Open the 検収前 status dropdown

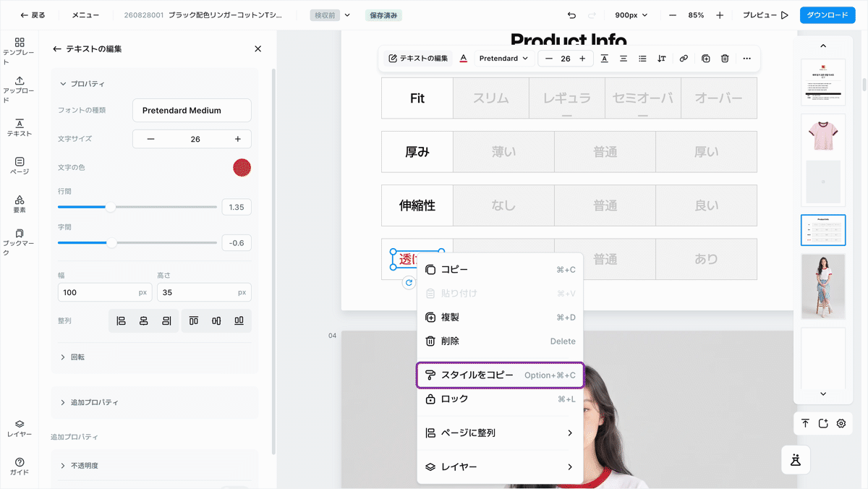(x=331, y=15)
